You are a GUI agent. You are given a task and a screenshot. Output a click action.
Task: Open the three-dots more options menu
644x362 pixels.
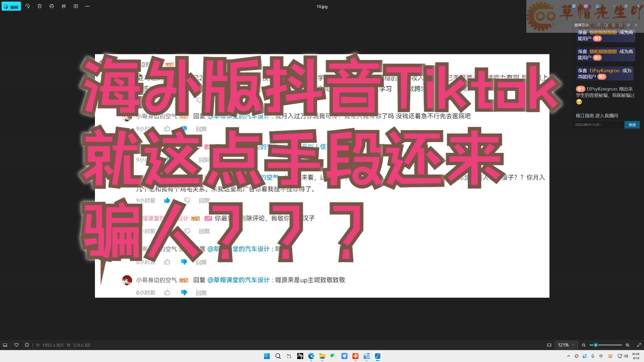88,6
